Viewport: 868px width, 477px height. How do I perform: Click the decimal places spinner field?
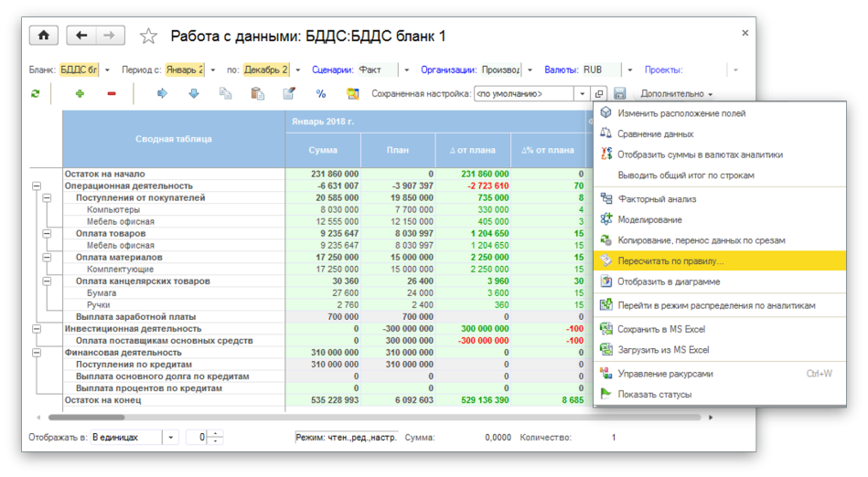[198, 437]
